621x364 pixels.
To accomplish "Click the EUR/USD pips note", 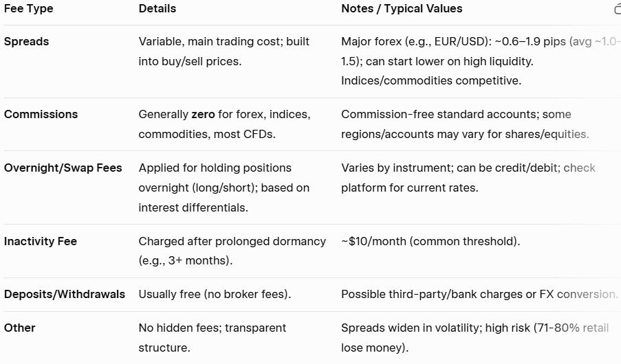I will pos(454,42).
